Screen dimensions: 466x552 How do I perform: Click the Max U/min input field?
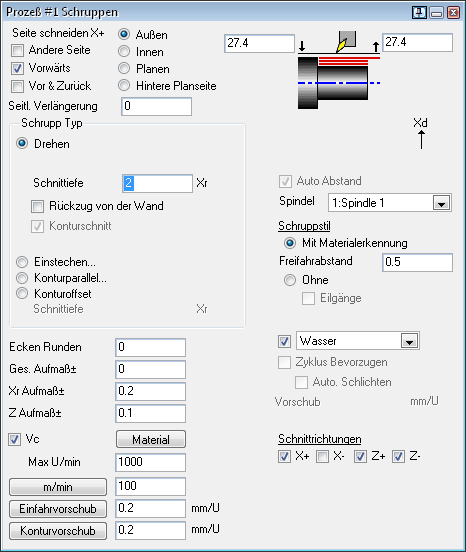pyautogui.click(x=150, y=462)
